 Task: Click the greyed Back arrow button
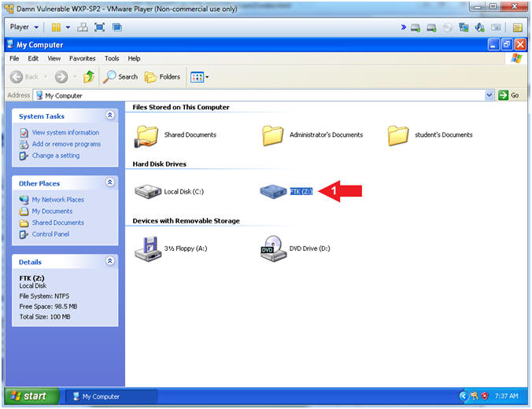17,77
